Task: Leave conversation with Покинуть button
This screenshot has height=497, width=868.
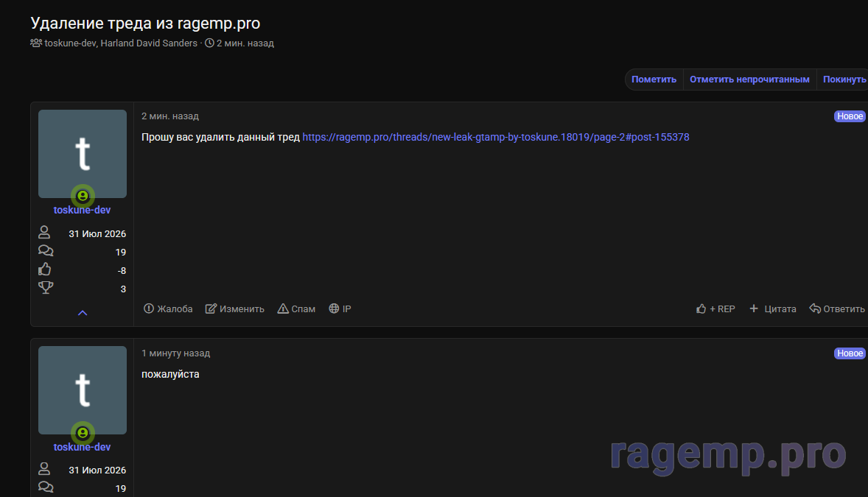Action: (x=844, y=79)
